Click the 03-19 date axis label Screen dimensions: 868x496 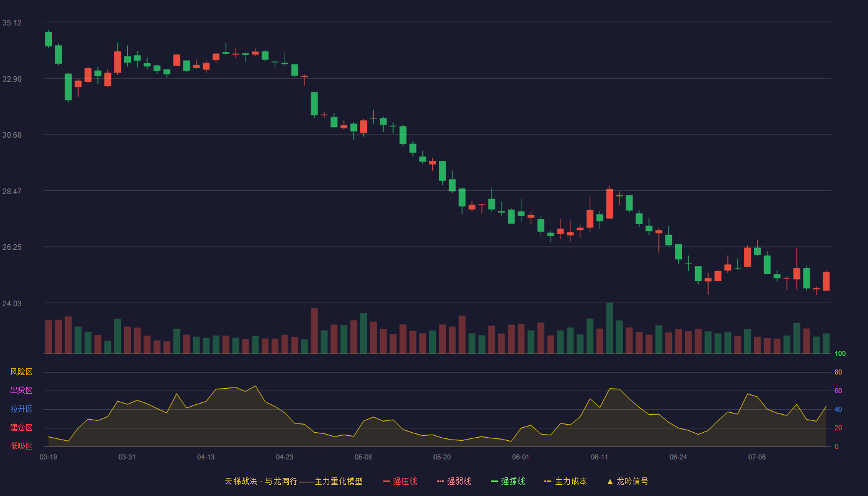tap(48, 457)
